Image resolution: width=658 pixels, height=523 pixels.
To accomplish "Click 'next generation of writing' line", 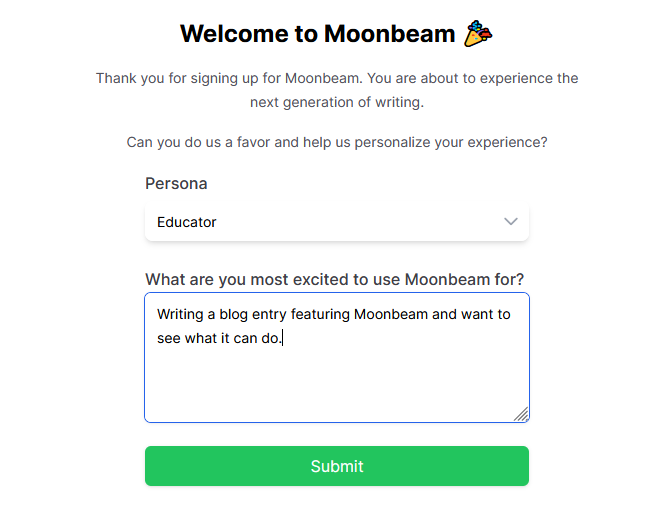I will (x=337, y=102).
